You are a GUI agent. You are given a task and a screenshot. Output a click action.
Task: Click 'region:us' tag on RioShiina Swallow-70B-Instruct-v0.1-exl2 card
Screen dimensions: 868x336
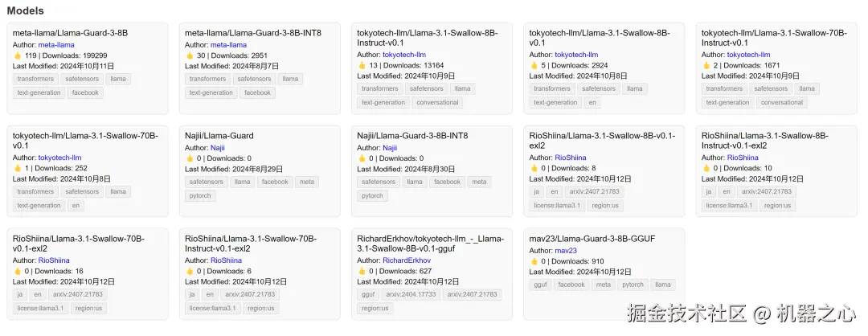[260, 309]
